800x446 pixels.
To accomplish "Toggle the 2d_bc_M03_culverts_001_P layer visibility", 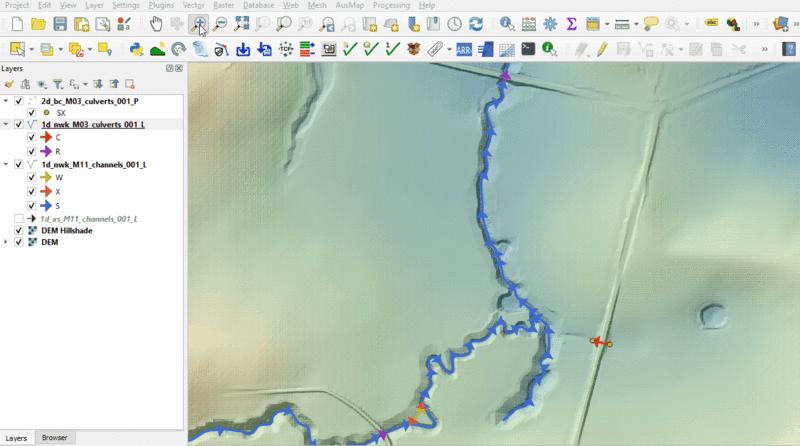I will click(19, 101).
